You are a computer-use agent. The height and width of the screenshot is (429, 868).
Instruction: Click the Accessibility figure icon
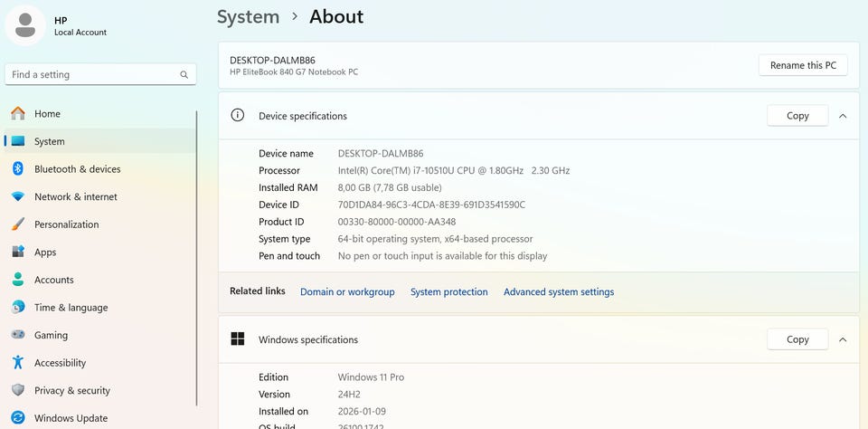18,363
